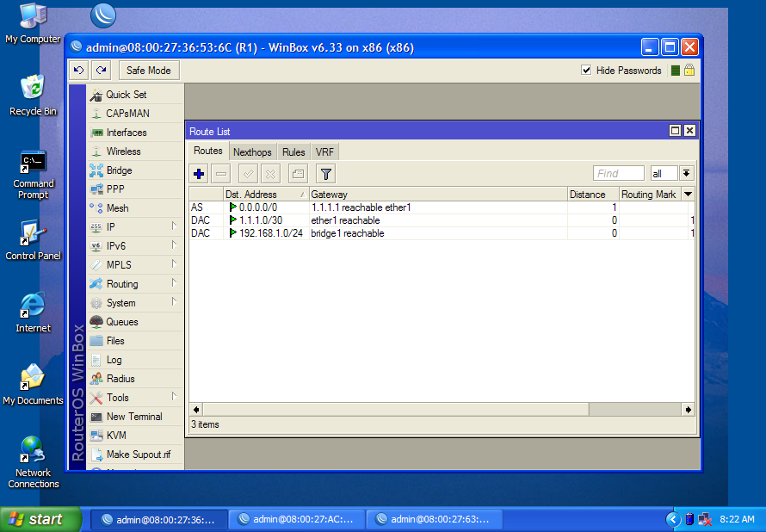This screenshot has width=766, height=532.
Task: Expand the Tools submenu
Action: pos(135,398)
